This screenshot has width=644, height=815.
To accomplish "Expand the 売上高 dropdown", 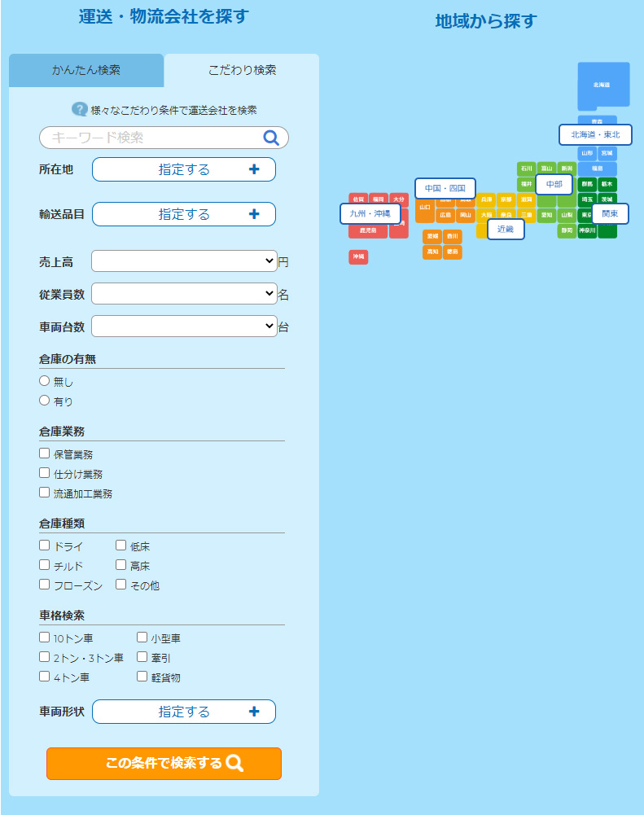I will pyautogui.click(x=184, y=261).
